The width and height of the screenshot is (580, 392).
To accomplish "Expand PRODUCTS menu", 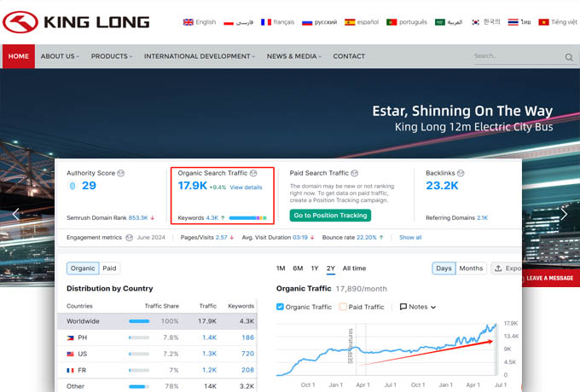I will tap(112, 56).
